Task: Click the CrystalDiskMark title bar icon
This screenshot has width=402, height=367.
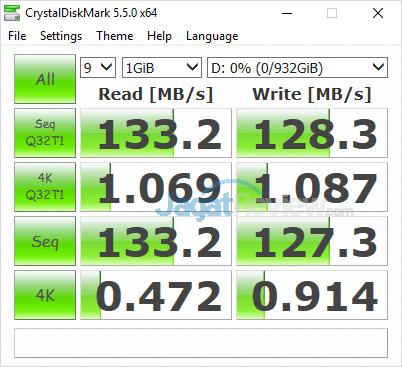Action: (x=12, y=13)
